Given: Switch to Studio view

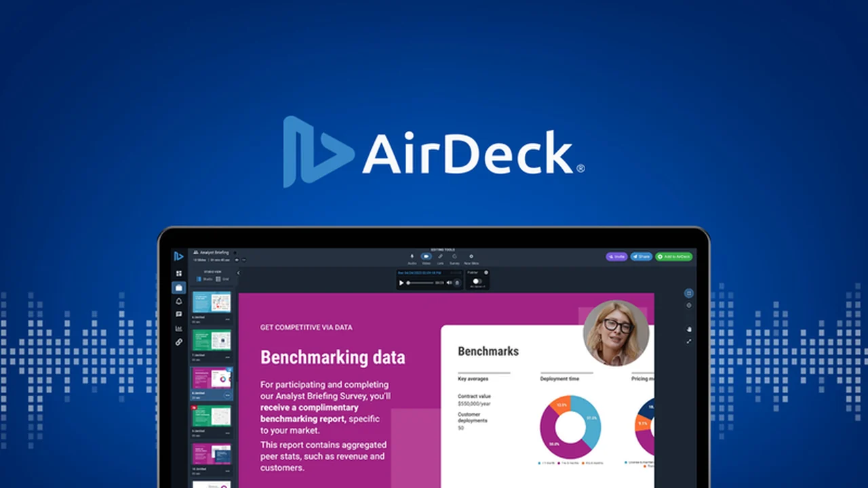Looking at the screenshot, I should pos(204,279).
